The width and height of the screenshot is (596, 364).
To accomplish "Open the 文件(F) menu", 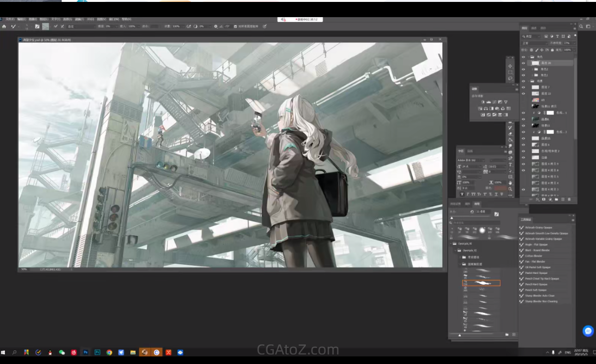I will coord(10,19).
